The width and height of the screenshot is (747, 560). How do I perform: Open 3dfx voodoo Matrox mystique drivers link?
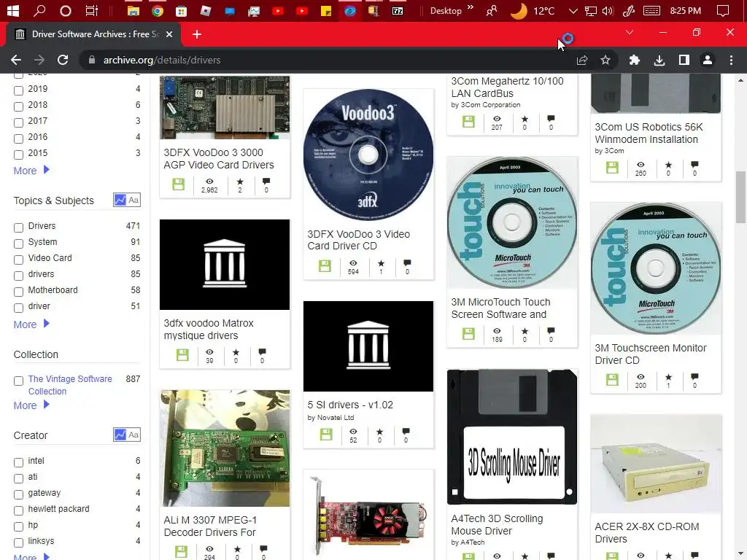tap(209, 329)
